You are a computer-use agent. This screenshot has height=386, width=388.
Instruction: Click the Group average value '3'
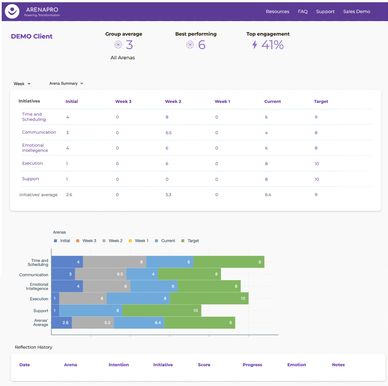pyautogui.click(x=129, y=45)
